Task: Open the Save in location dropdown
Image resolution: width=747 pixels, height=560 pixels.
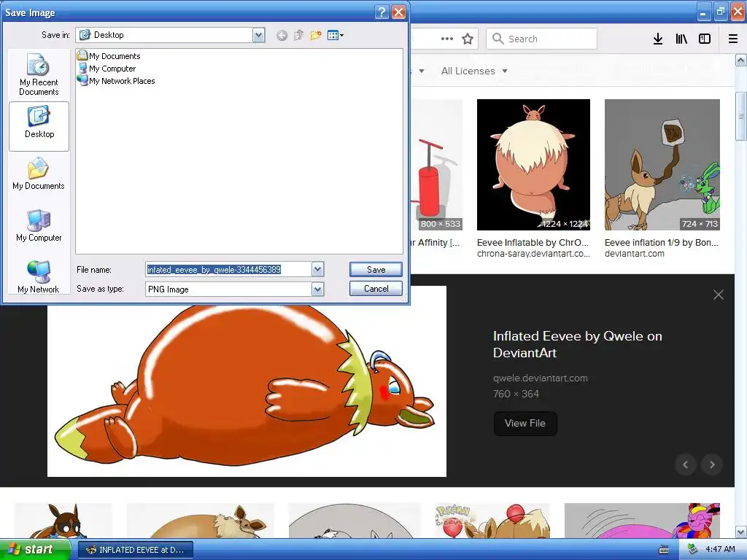Action: (x=259, y=35)
